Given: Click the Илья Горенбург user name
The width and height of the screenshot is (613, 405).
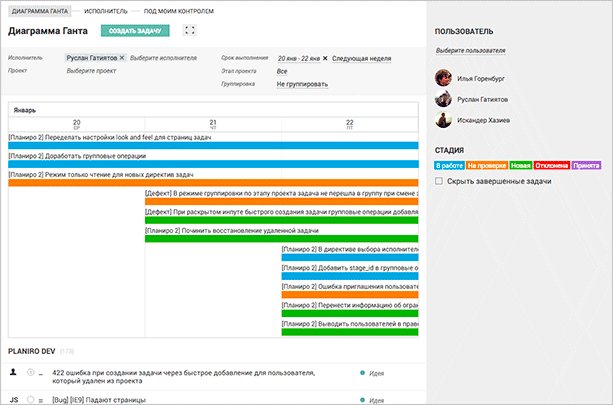Looking at the screenshot, I should tap(481, 79).
